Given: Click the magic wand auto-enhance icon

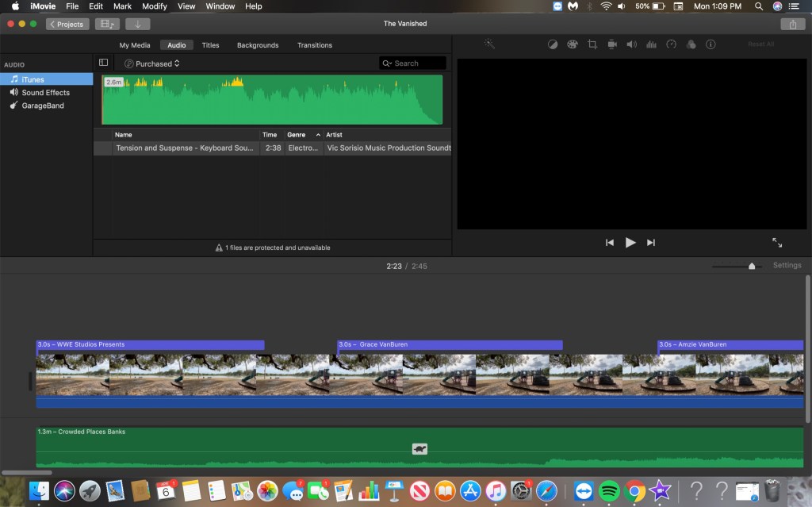Looking at the screenshot, I should tap(489, 44).
